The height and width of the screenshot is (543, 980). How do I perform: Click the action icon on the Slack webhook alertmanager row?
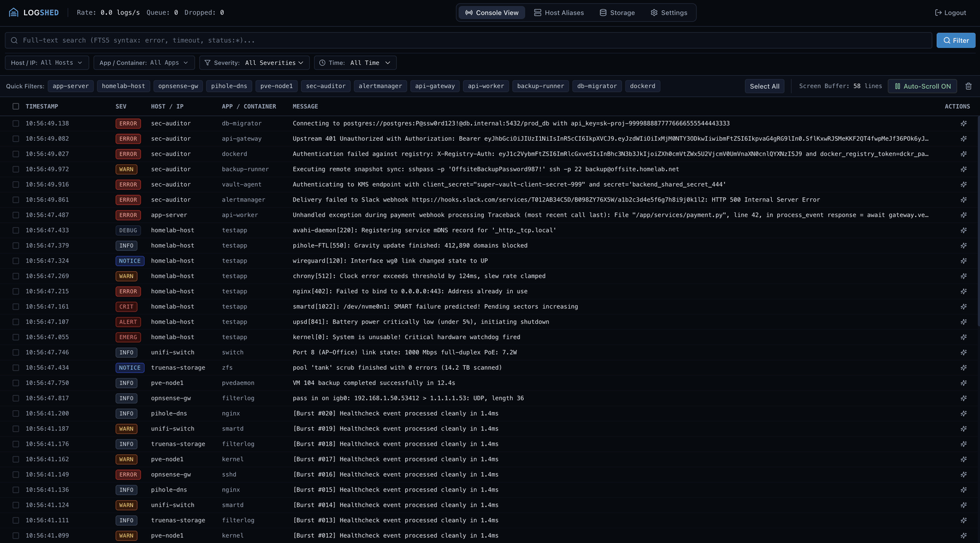pyautogui.click(x=963, y=200)
